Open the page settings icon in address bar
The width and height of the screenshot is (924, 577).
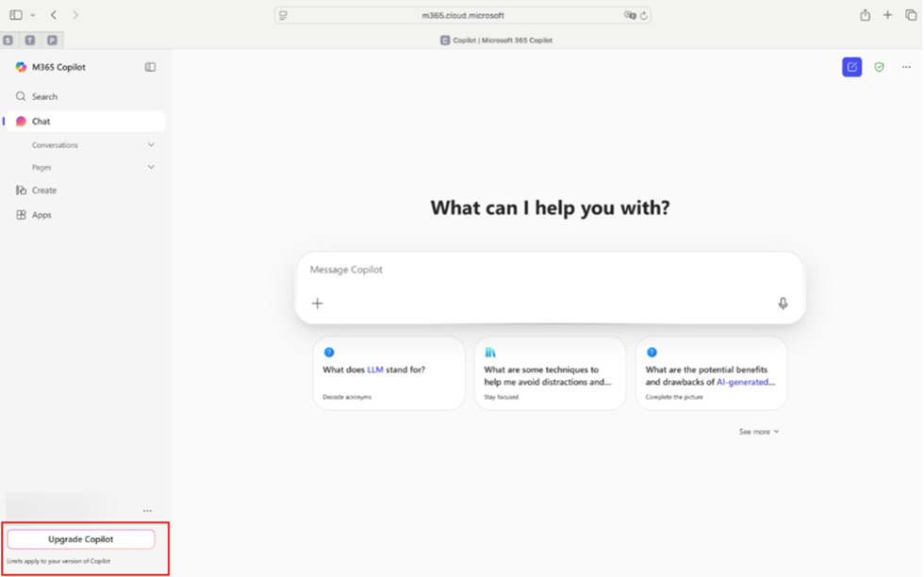284,16
